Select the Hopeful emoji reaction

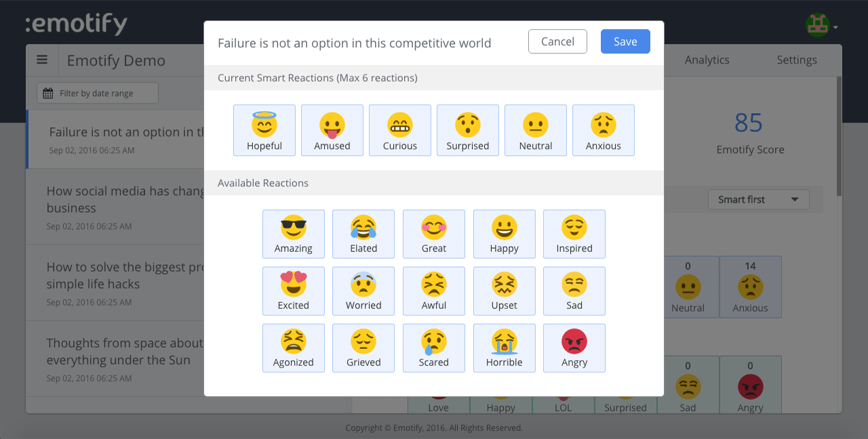tap(264, 130)
